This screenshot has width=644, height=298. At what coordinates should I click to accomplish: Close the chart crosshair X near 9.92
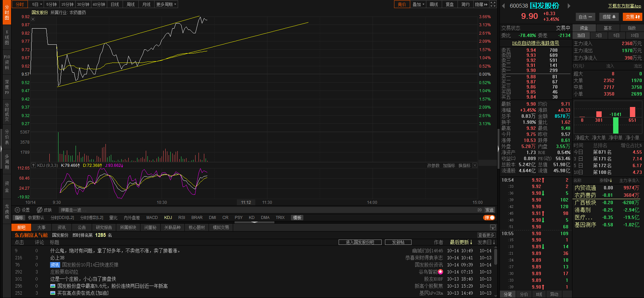[x=33, y=19]
